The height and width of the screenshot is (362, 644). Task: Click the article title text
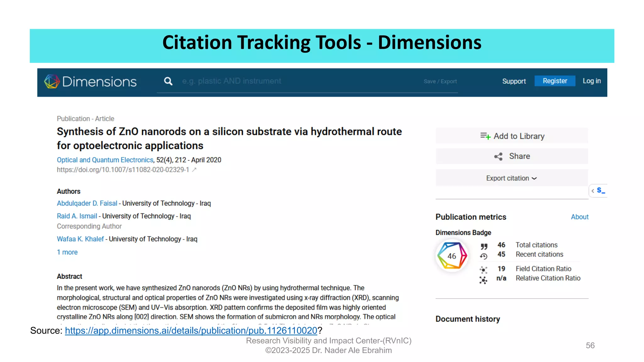coord(229,138)
